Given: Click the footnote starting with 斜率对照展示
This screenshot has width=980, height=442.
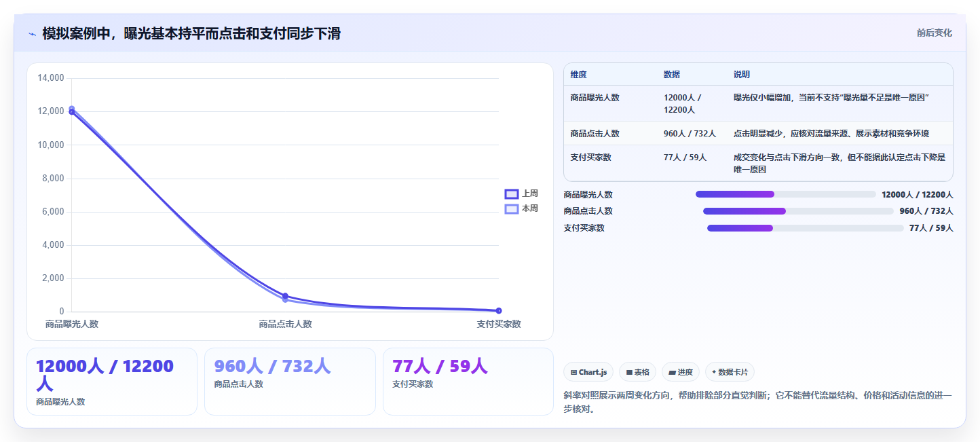Looking at the screenshot, I should click(757, 402).
